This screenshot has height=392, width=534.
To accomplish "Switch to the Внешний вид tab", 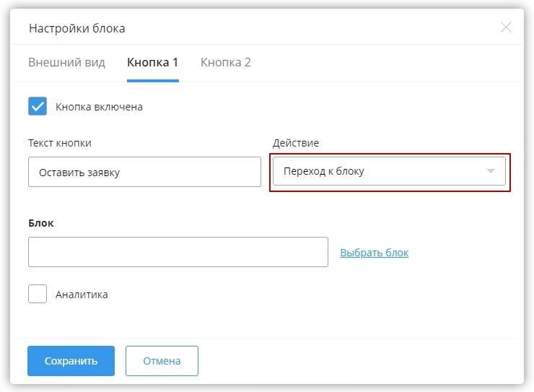I will pyautogui.click(x=66, y=62).
